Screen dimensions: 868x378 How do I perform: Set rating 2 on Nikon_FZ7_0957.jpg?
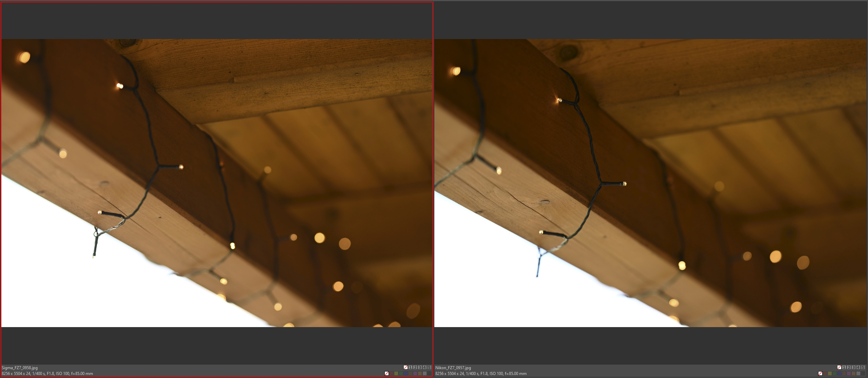coord(849,367)
